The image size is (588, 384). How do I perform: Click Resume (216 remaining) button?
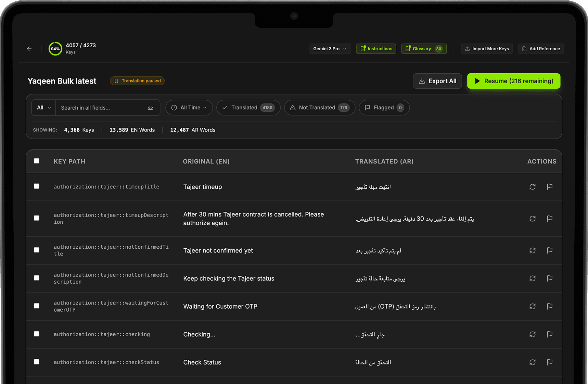[513, 81]
